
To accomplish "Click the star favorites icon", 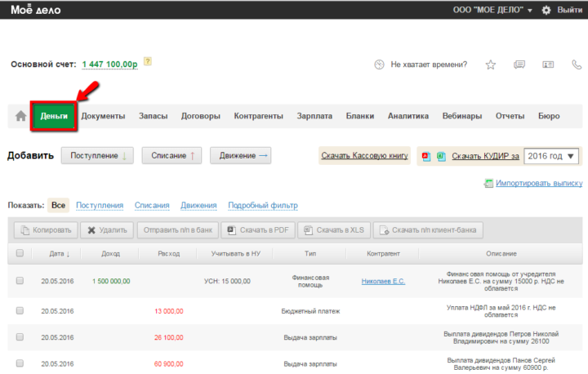I will tap(491, 65).
